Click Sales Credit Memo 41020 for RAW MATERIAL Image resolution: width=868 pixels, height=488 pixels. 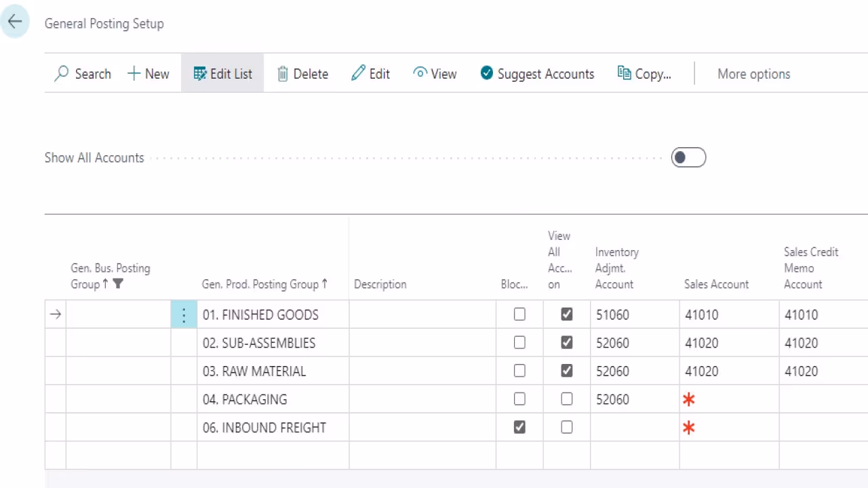coord(802,371)
